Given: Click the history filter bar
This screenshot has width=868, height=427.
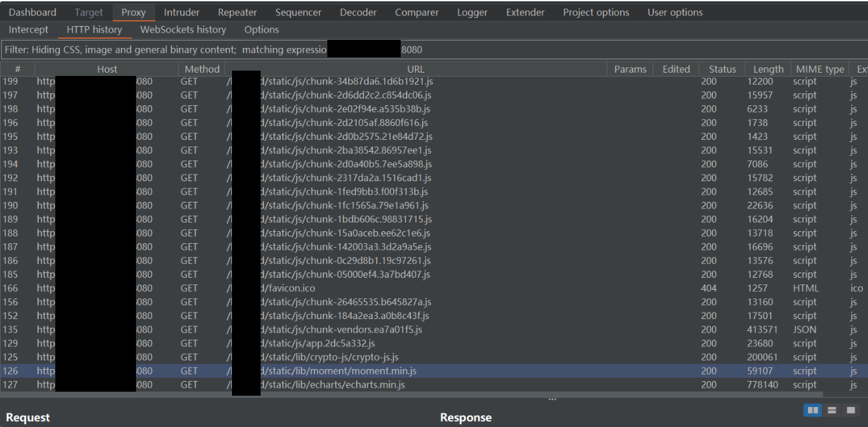Looking at the screenshot, I should 434,50.
